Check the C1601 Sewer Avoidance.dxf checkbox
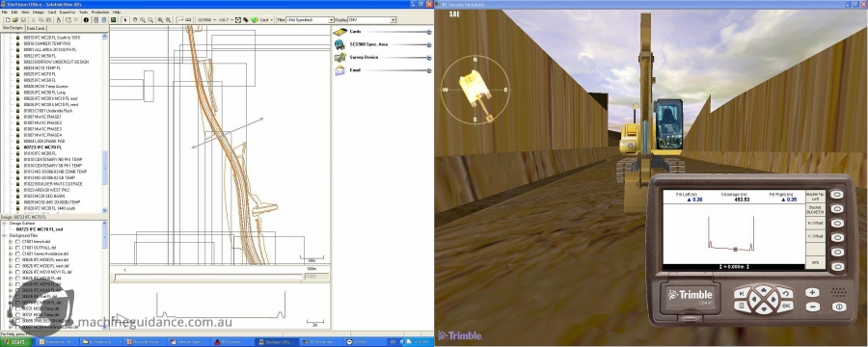This screenshot has height=347, width=868. click(x=17, y=254)
